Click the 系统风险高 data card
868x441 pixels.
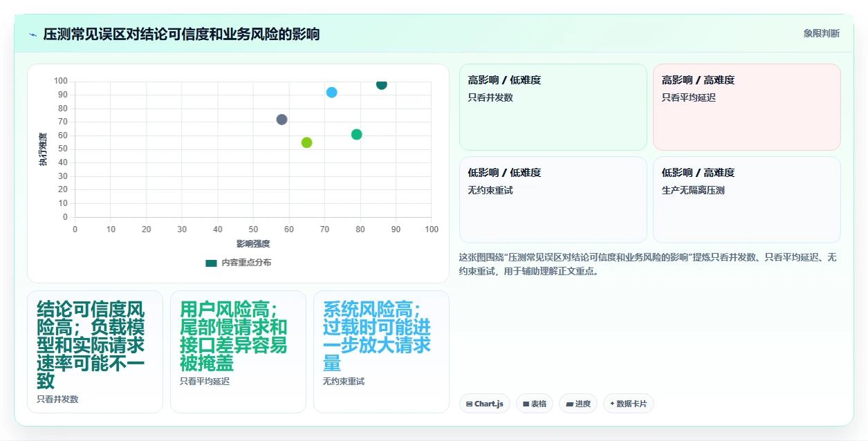pyautogui.click(x=381, y=352)
